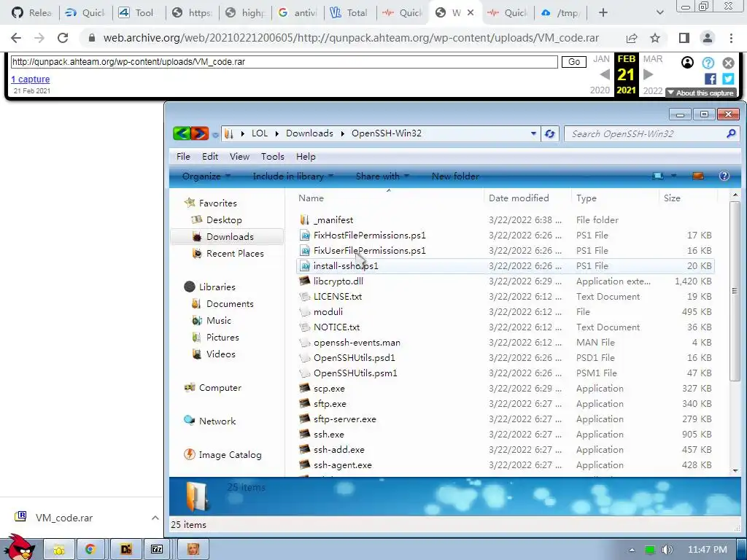Select Computer in navigation pane
Viewport: 747px width, 560px height.
pyautogui.click(x=220, y=388)
